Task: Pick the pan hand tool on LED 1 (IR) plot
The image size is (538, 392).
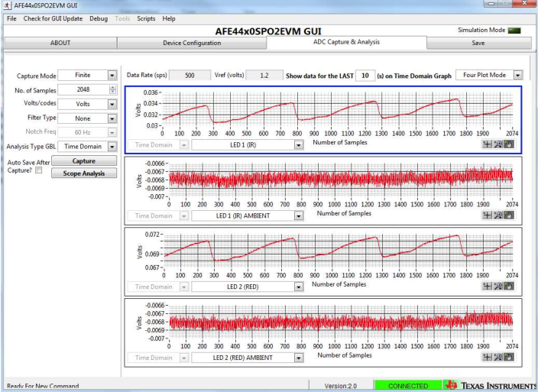Action: [x=508, y=143]
